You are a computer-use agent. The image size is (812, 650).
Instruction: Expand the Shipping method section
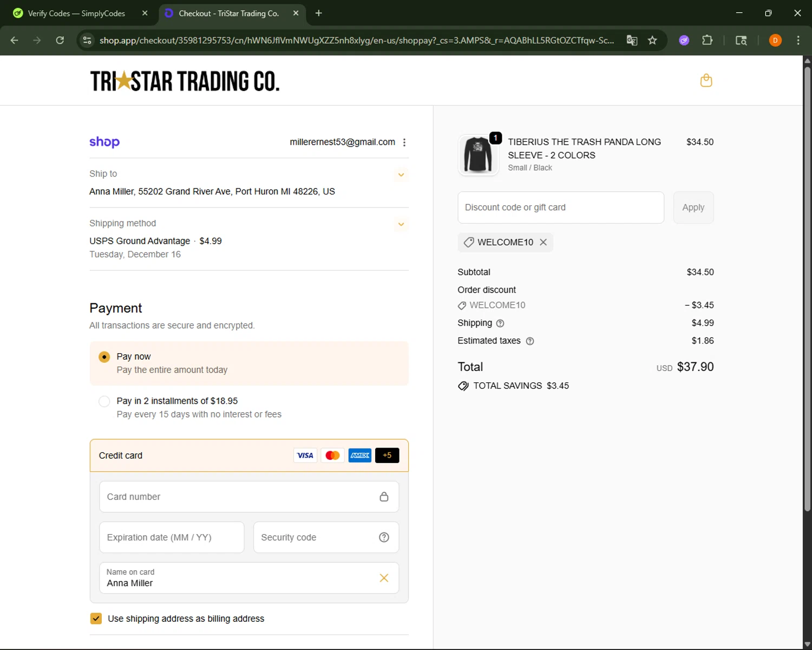(x=401, y=224)
